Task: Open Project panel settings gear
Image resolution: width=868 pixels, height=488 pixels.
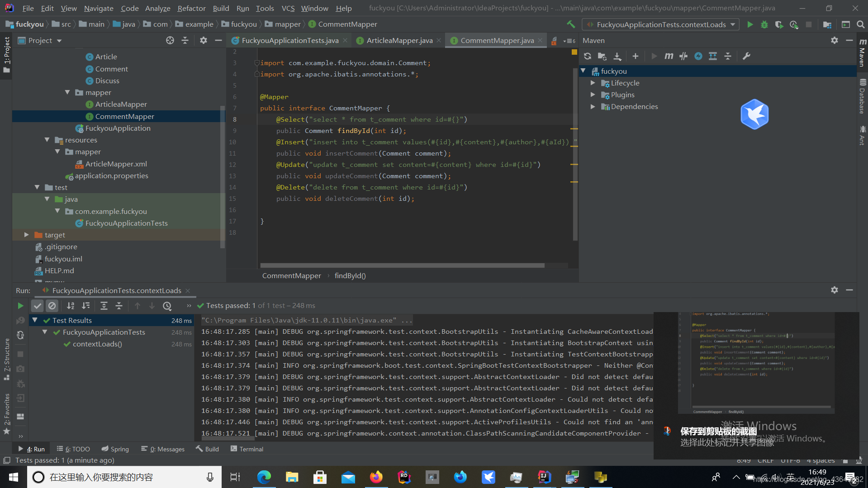Action: point(204,40)
